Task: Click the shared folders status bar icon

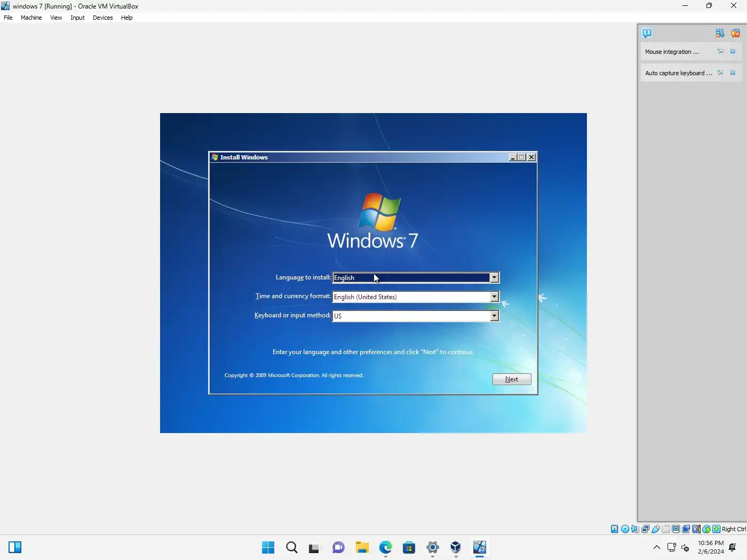Action: (x=666, y=529)
